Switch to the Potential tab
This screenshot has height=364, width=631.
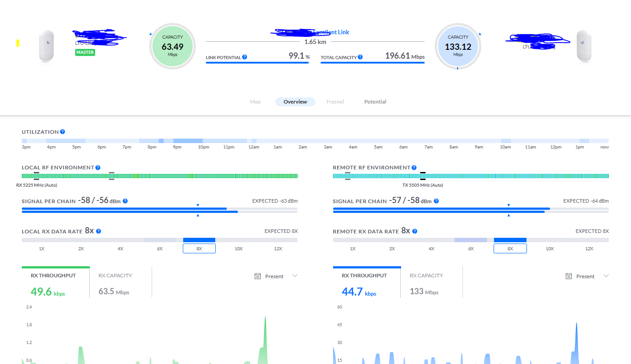pos(375,102)
